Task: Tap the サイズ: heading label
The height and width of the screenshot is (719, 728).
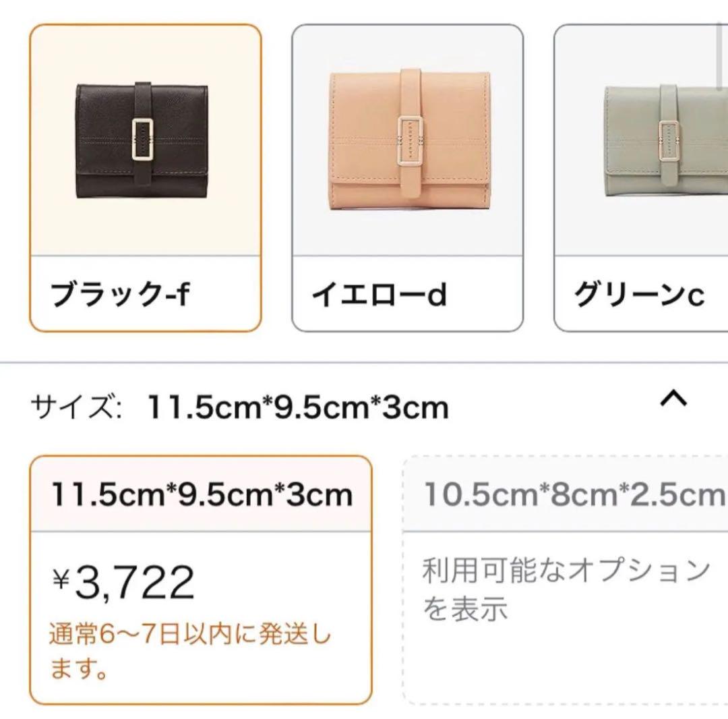Action: 77,407
